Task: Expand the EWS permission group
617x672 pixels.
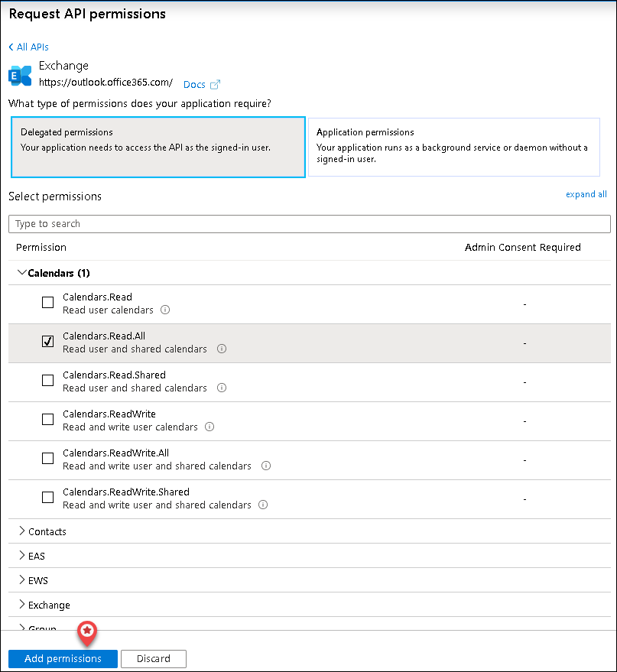Action: 21,580
